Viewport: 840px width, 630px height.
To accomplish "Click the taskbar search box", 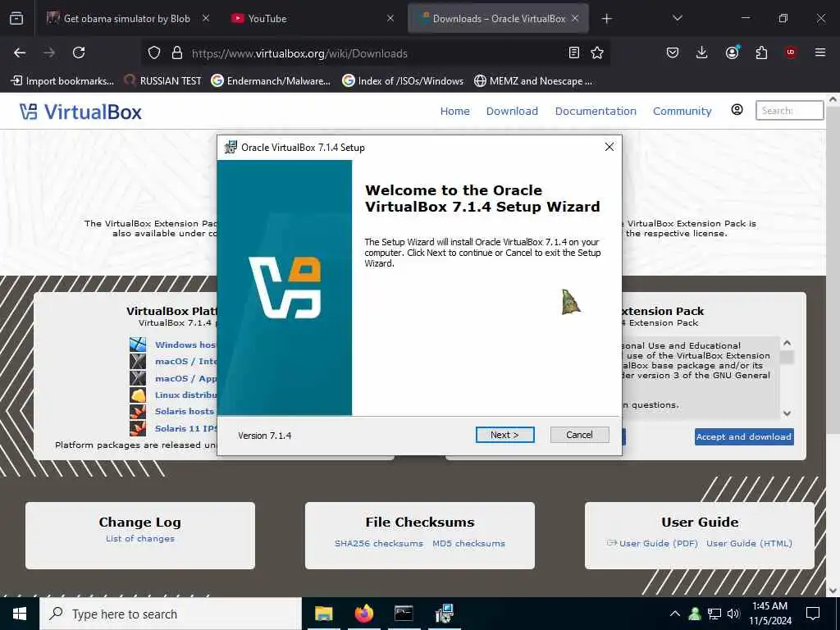I will click(x=171, y=614).
